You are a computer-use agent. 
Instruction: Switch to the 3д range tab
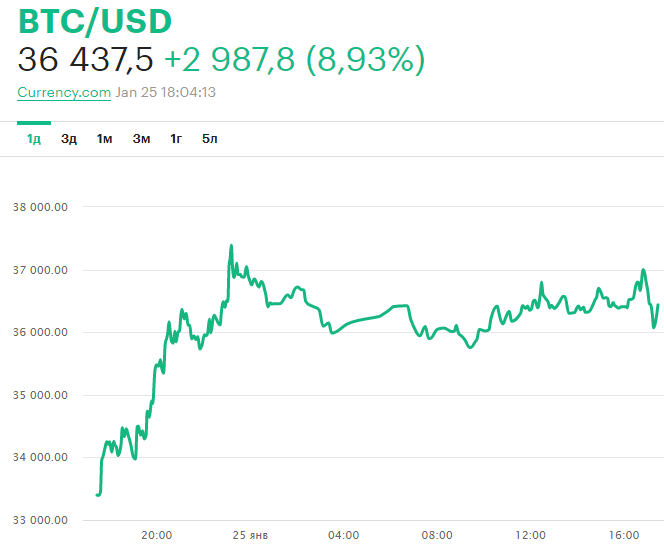click(x=69, y=138)
